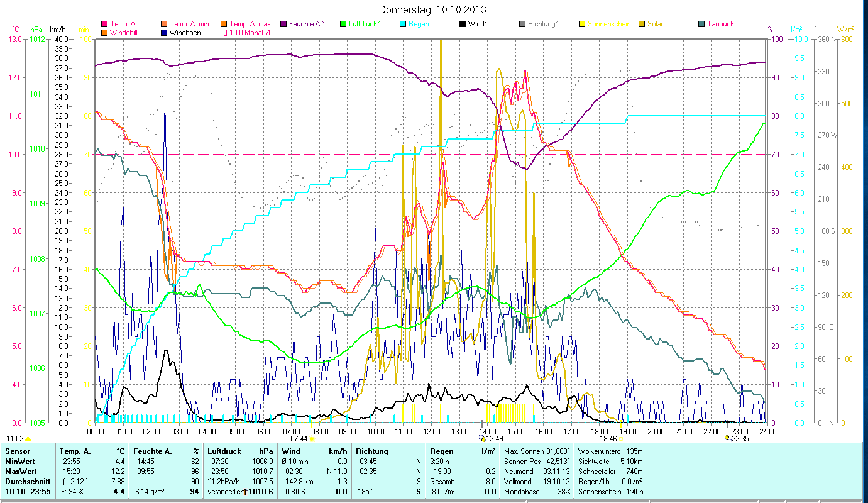Click the 185 ° direction value

click(x=366, y=492)
